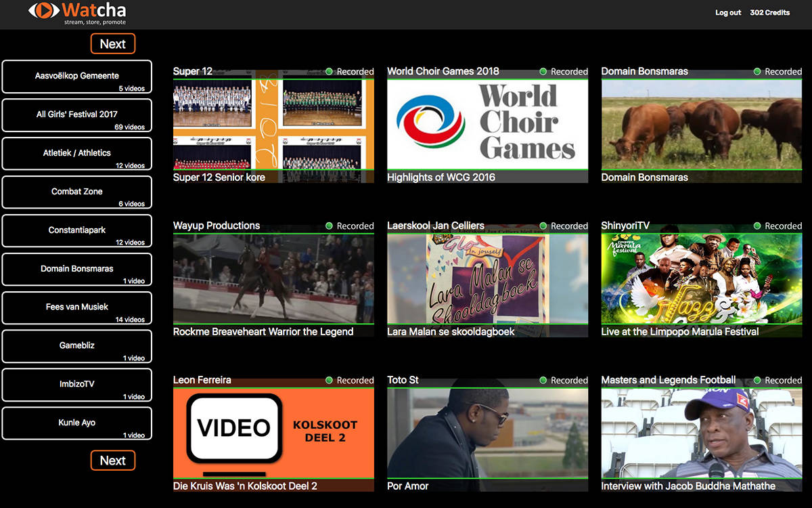The image size is (812, 508).
Task: Play the Limpopo Marula Festival video
Action: (701, 278)
